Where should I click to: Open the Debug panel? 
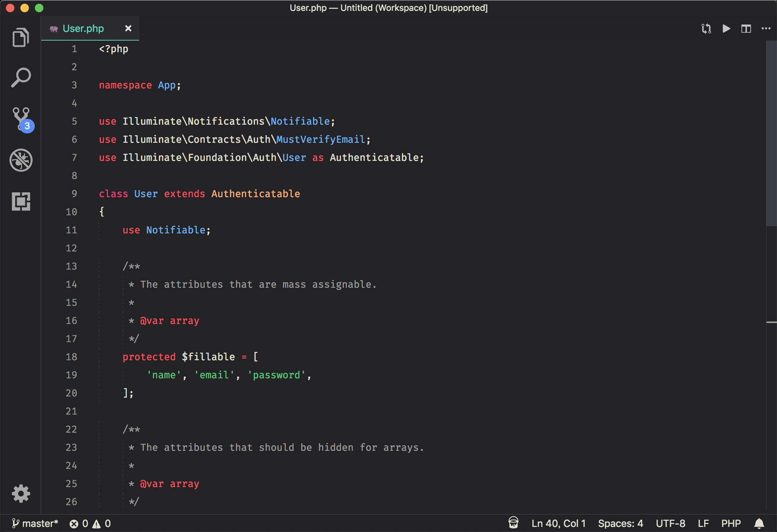[x=21, y=160]
